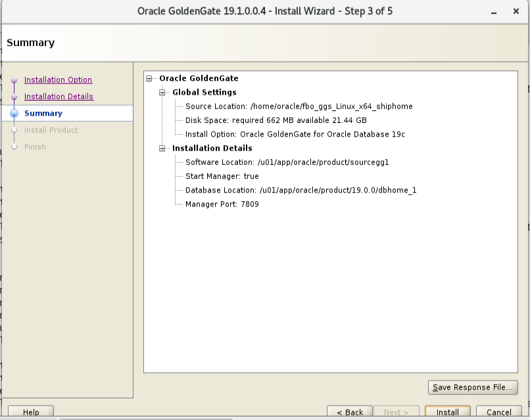Viewport: 530px width, 420px height.
Task: Click the Finish step bullet icon
Action: 14,147
